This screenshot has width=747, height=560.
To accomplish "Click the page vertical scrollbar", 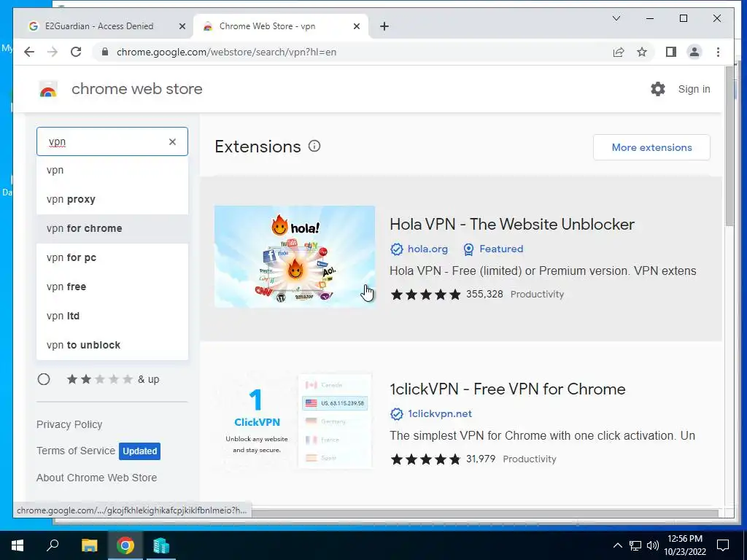I will point(729,147).
